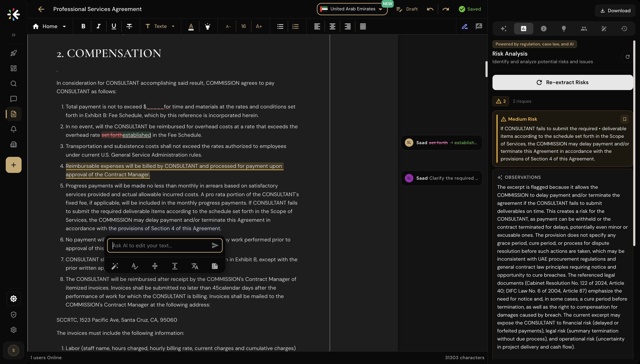The width and height of the screenshot is (640, 364).
Task: Click Re-extract Risks button
Action: [562, 82]
